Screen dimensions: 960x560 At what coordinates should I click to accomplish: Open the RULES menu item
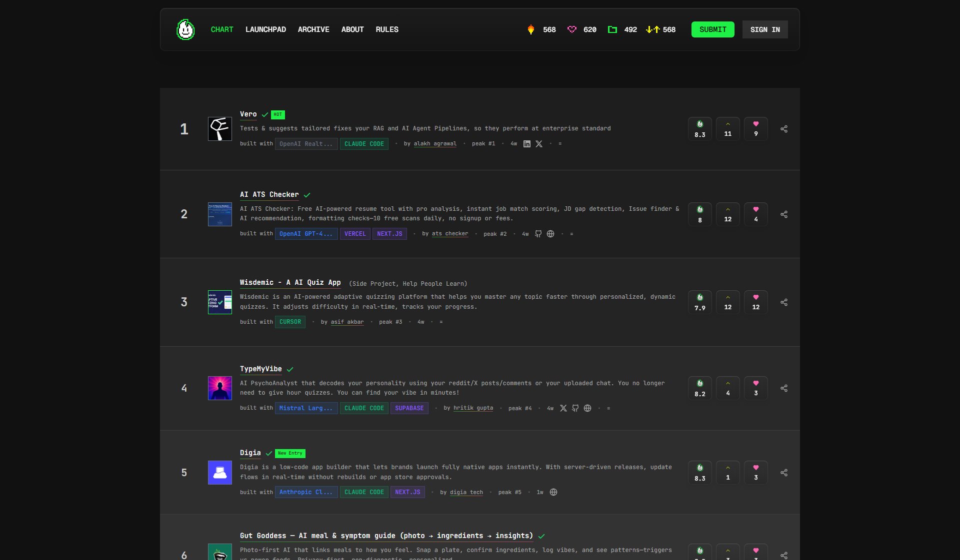click(387, 29)
